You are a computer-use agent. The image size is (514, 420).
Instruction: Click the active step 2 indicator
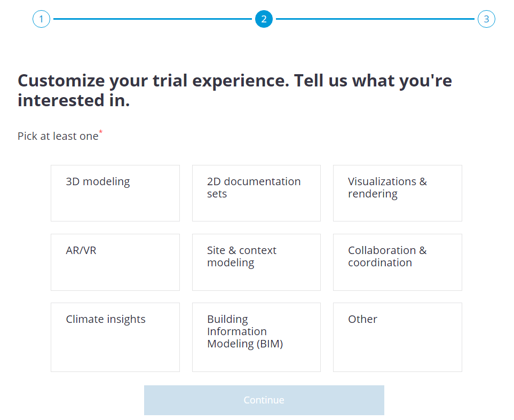coord(264,19)
